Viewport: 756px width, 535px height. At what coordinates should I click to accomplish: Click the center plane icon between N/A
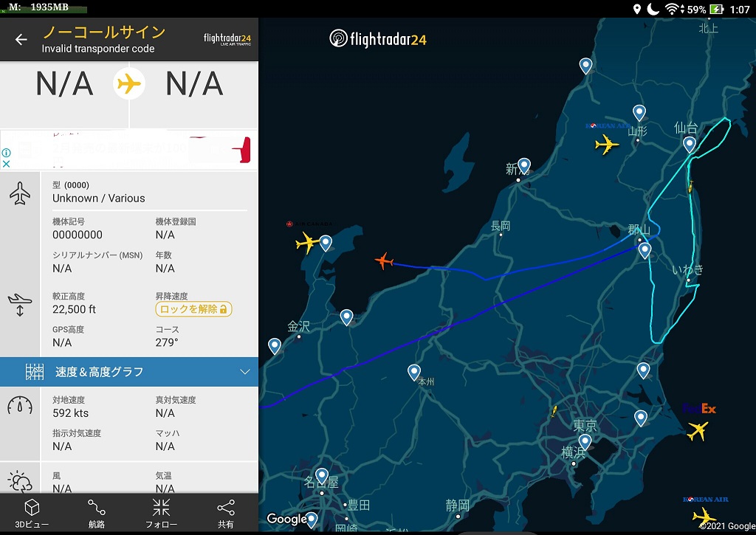click(x=129, y=84)
